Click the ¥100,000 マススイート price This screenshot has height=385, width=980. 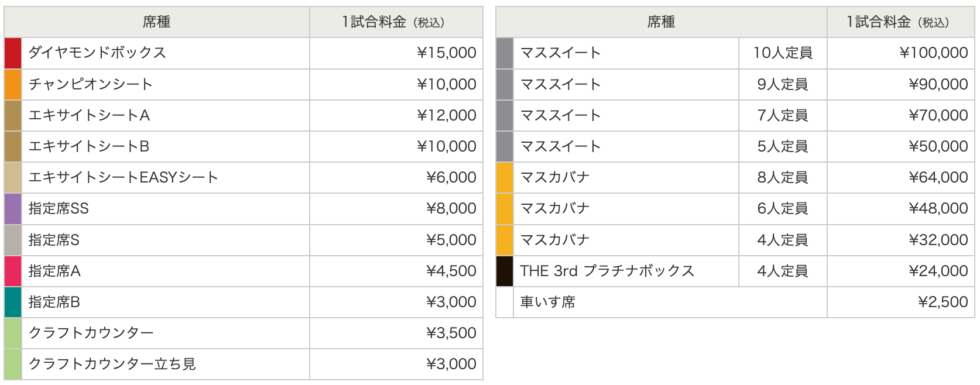click(934, 53)
